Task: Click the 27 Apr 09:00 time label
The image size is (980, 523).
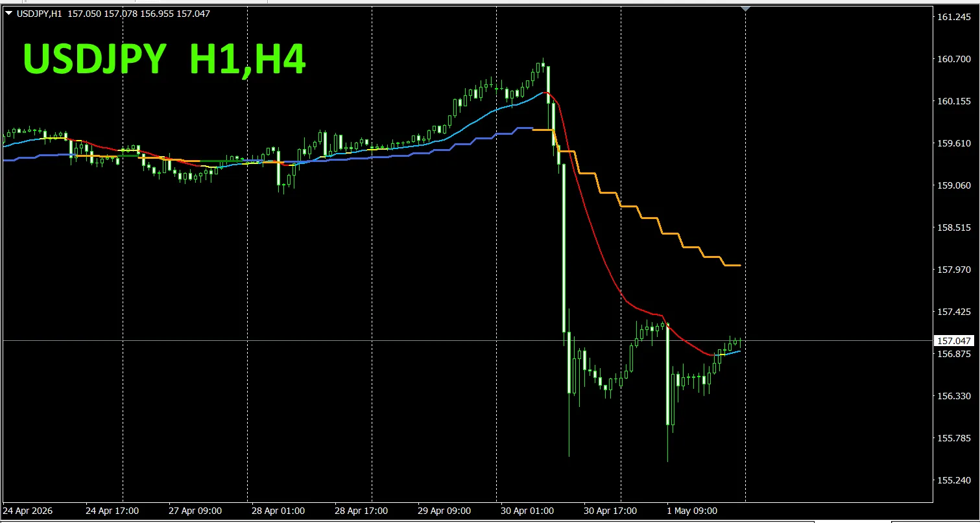Action: (195, 511)
